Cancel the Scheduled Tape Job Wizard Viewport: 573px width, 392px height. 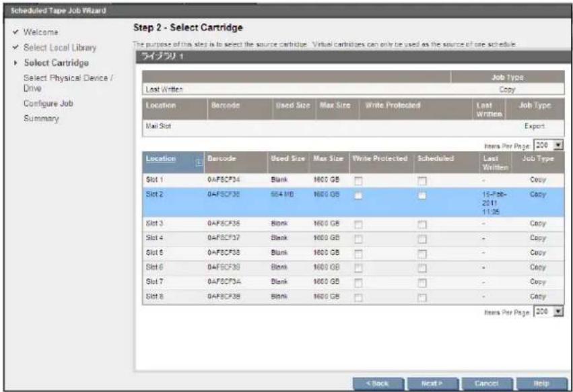point(487,384)
